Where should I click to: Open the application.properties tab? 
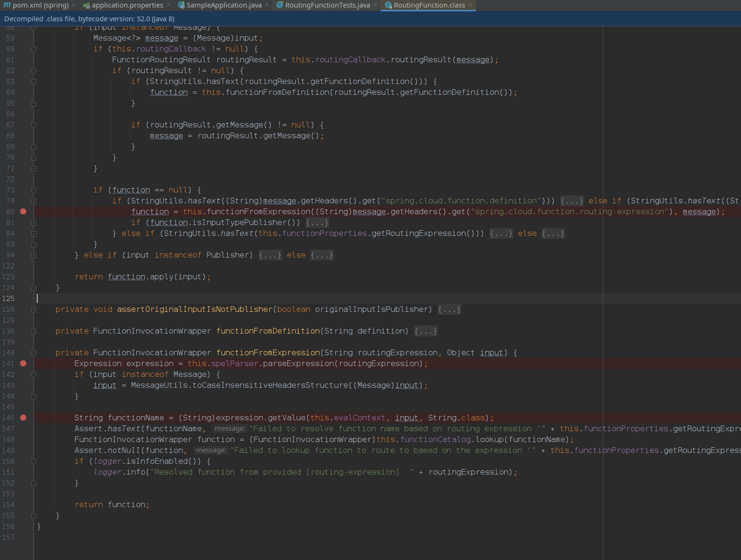(123, 5)
